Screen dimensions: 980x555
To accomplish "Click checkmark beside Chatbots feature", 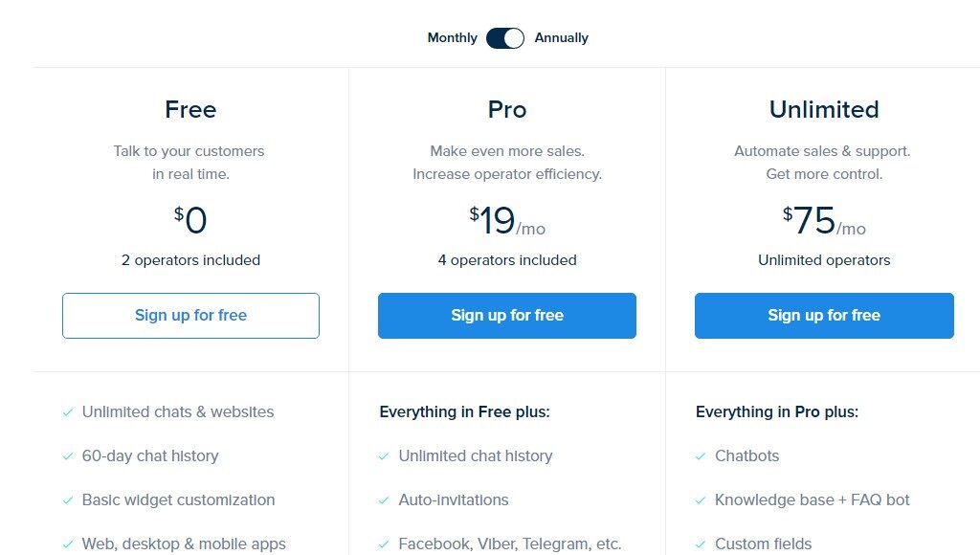I will (701, 456).
